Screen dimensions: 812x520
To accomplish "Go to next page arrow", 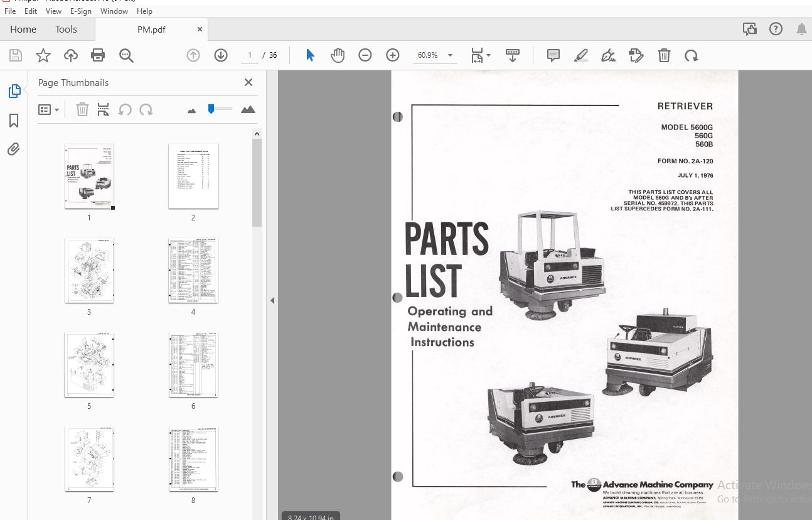I will [221, 55].
